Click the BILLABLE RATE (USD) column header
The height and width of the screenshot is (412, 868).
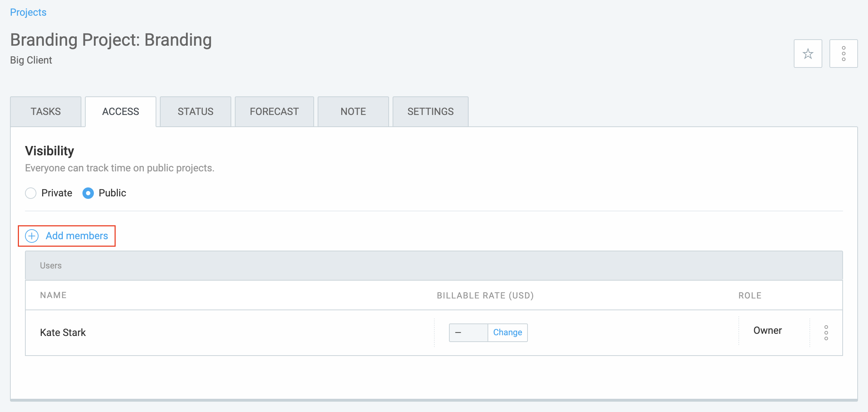486,295
